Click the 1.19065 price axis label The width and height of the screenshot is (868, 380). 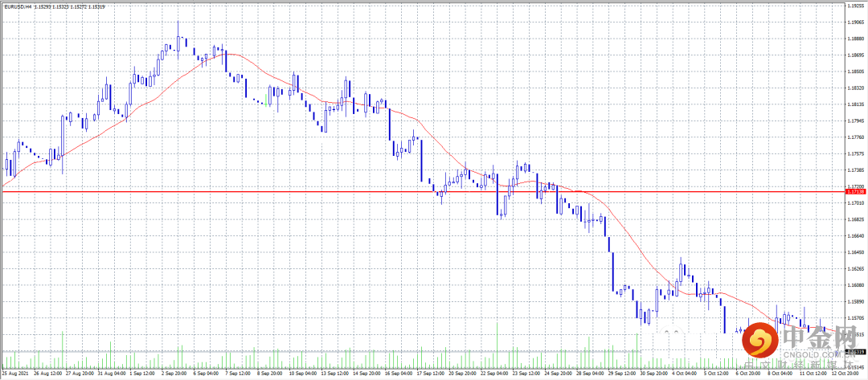coord(855,22)
